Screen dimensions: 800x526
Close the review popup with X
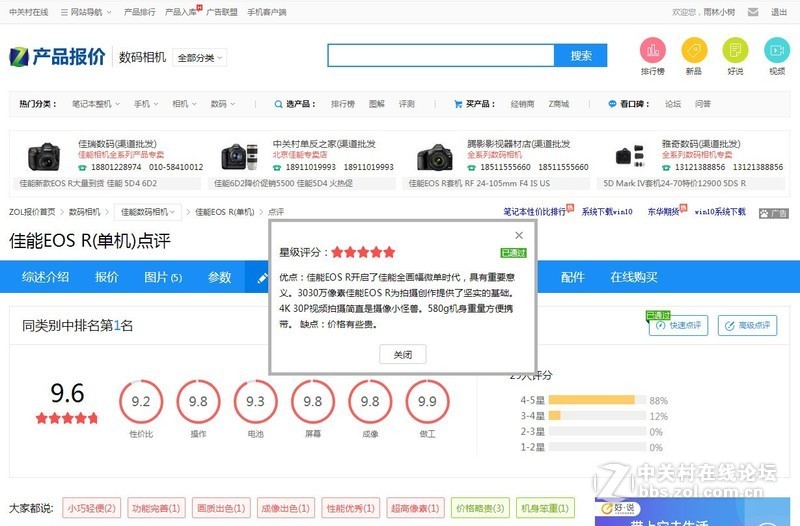click(x=519, y=235)
